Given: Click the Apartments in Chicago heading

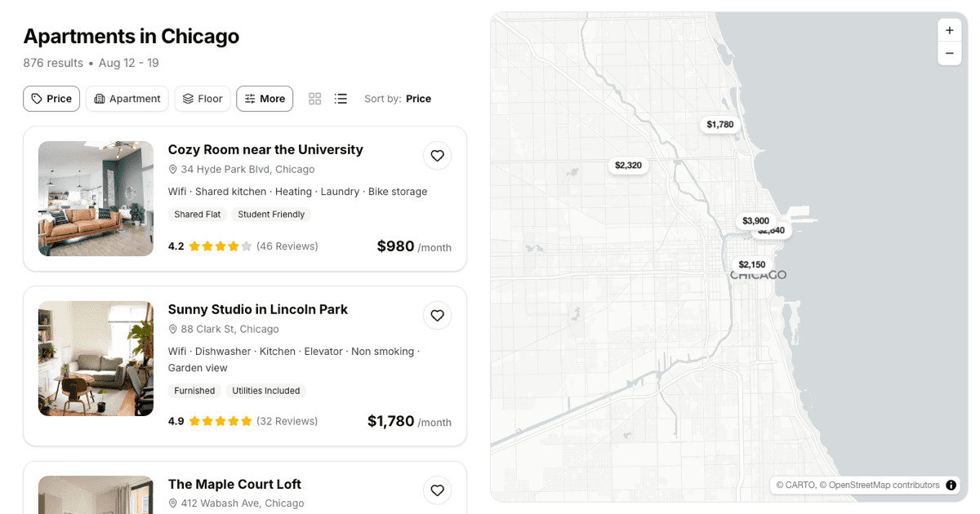Looking at the screenshot, I should pyautogui.click(x=131, y=36).
